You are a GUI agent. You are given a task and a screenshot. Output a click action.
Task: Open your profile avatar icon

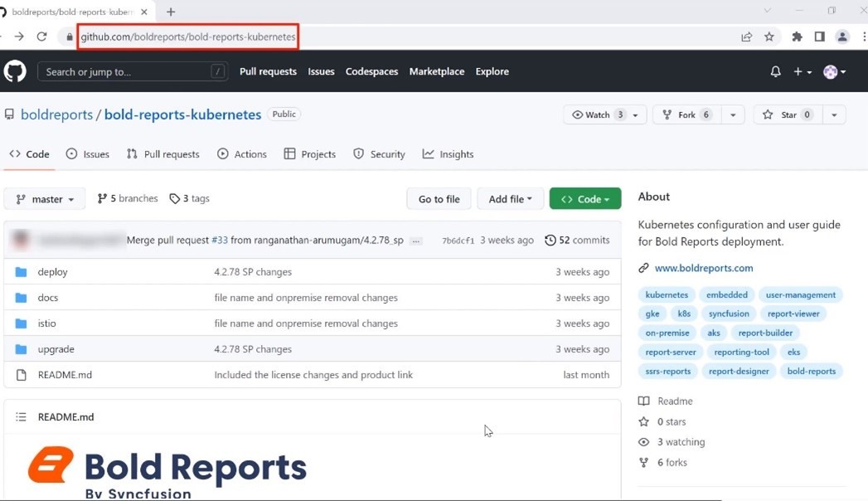tap(832, 71)
